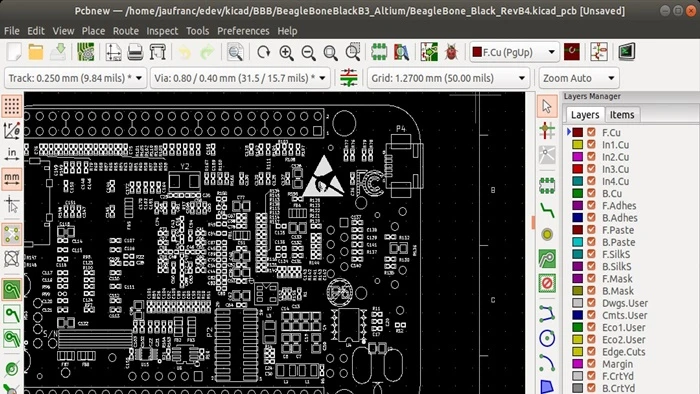Switch to the Items tab

point(622,115)
